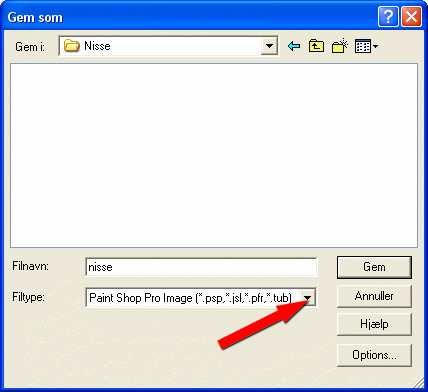Open help with the Hjælp button
Image resolution: width=428 pixels, height=392 pixels.
click(x=374, y=324)
